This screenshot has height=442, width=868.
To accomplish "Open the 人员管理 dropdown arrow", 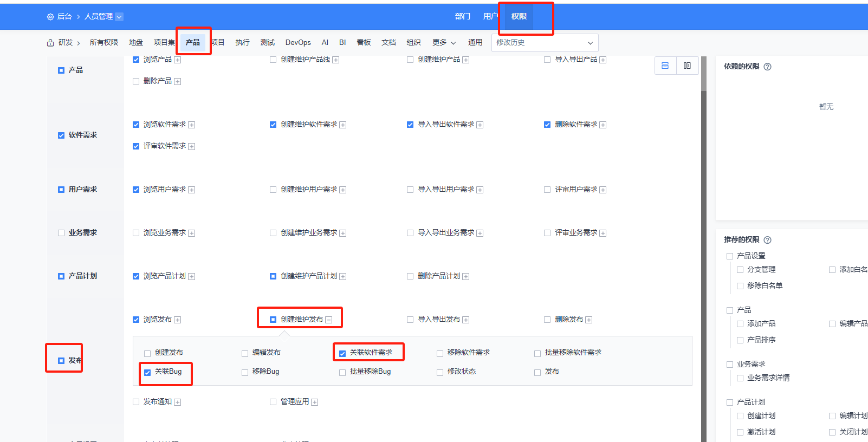I will [x=119, y=17].
